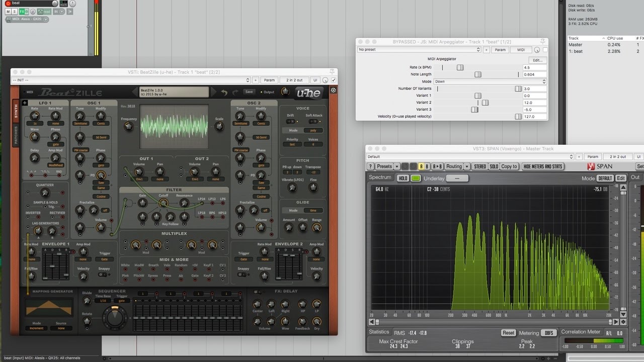Click the plus button in BeatZille preset bar
The width and height of the screenshot is (644, 362).
pyautogui.click(x=256, y=80)
